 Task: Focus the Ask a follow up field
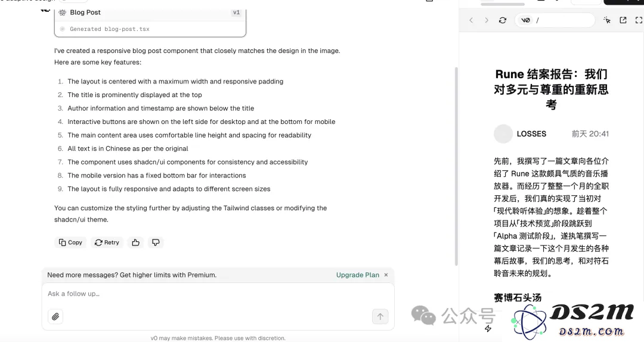pyautogui.click(x=218, y=294)
